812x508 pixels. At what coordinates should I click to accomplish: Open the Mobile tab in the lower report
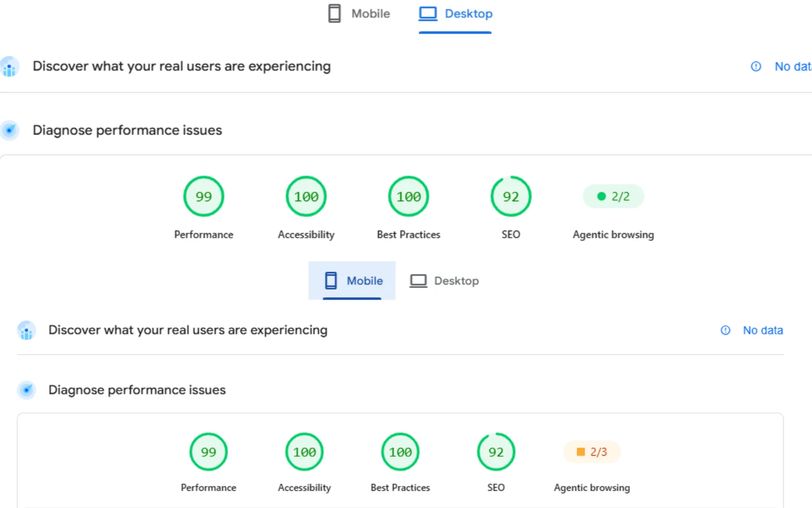352,281
